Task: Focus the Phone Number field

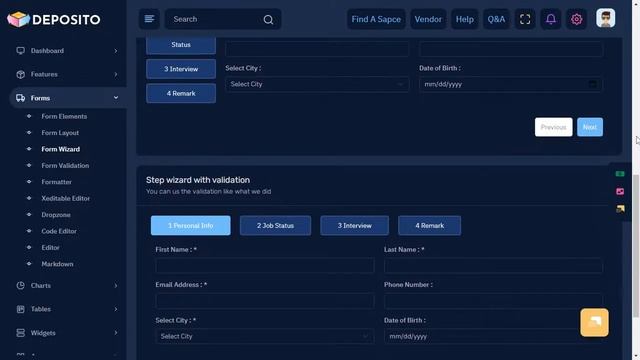Action: click(x=493, y=301)
